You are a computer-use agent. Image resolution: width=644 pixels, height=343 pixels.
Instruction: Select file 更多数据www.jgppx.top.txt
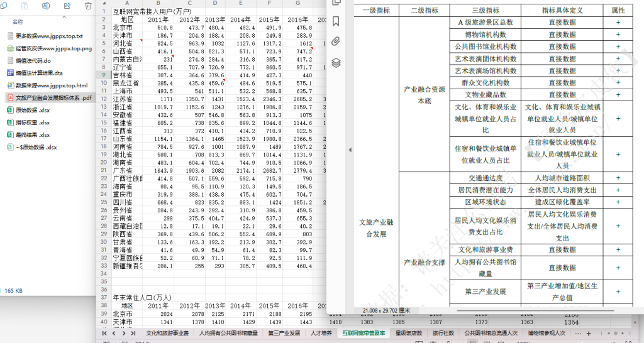click(45, 36)
